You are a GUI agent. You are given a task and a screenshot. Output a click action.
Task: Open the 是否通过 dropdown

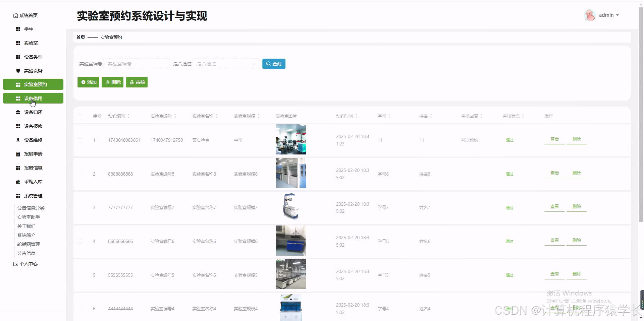pyautogui.click(x=226, y=64)
